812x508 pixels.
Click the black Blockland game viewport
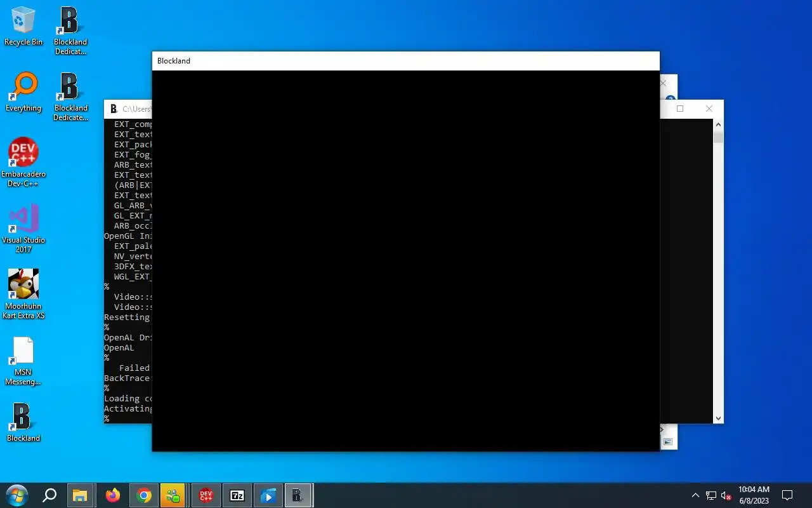pos(406,260)
